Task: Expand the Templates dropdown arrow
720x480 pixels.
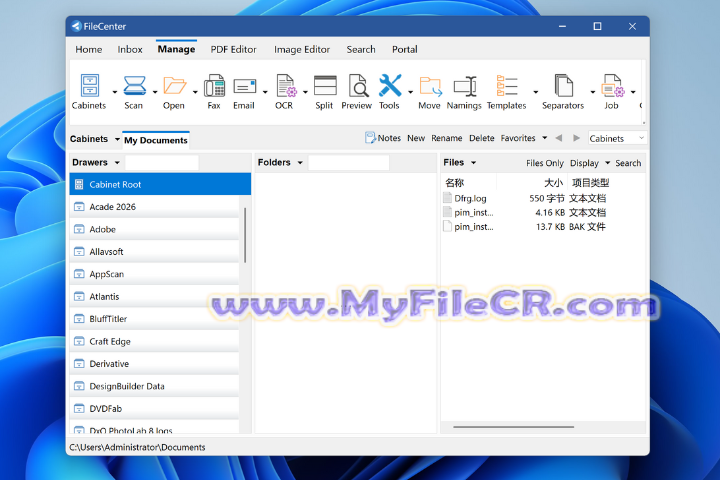Action: 535,92
